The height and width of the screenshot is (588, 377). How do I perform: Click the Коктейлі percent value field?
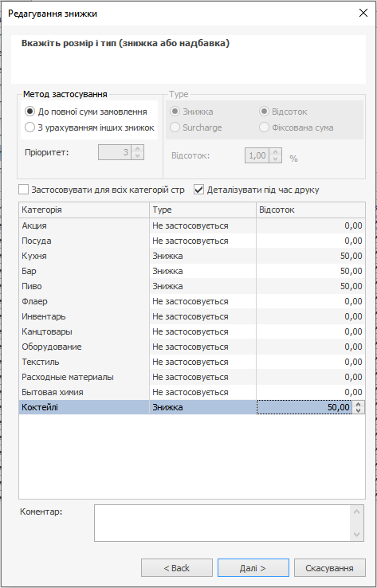[x=304, y=407]
